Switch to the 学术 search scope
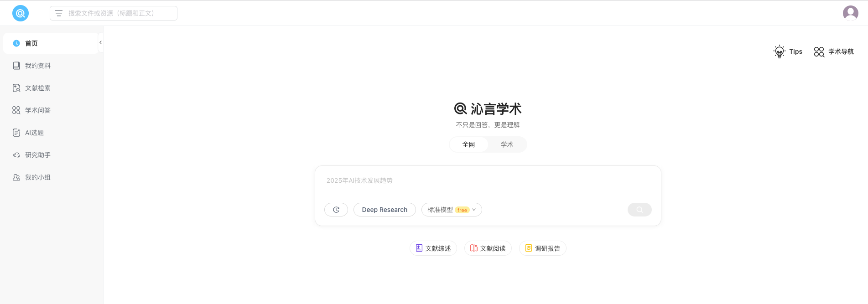This screenshot has height=304, width=868. (x=507, y=144)
